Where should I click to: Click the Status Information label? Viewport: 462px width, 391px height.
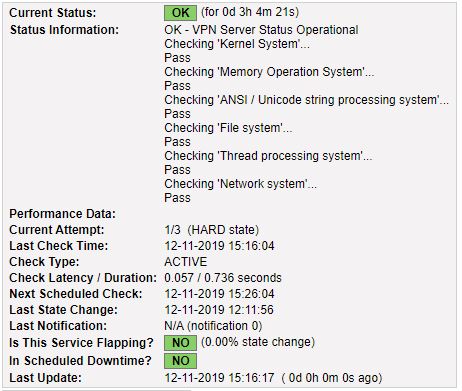point(64,30)
